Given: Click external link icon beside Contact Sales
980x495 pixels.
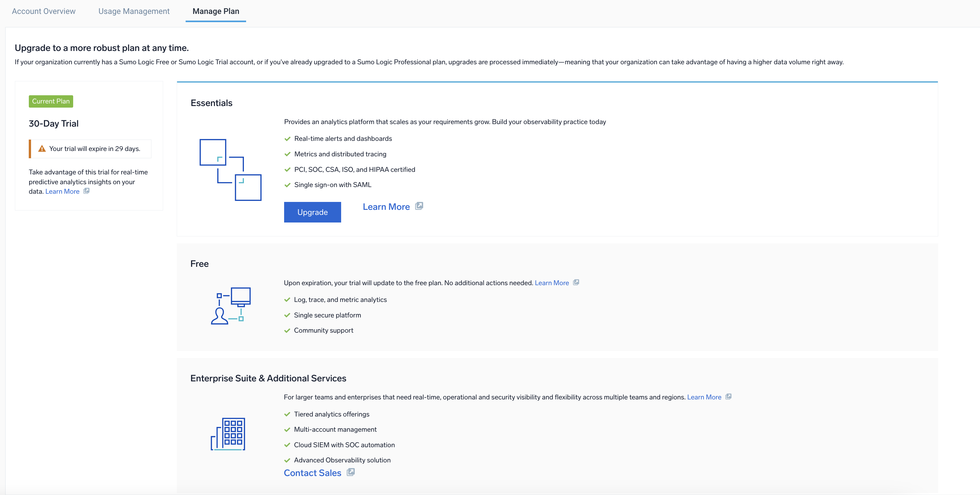Looking at the screenshot, I should click(x=350, y=472).
